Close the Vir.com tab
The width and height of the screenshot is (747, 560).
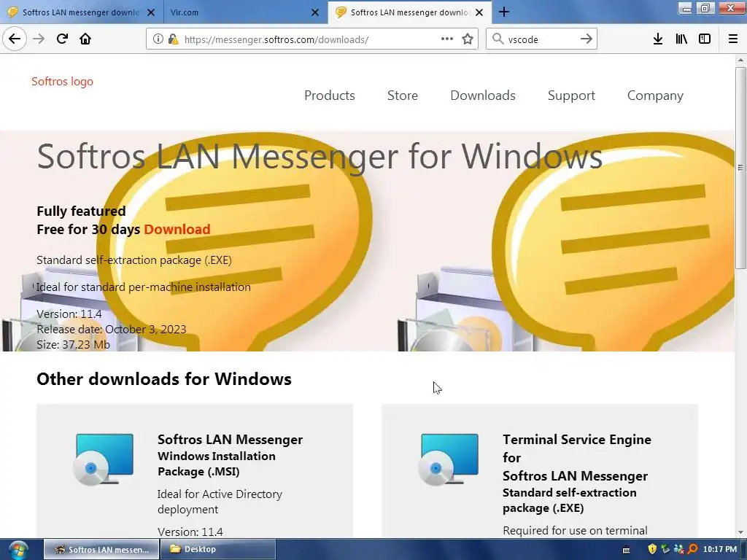click(315, 12)
